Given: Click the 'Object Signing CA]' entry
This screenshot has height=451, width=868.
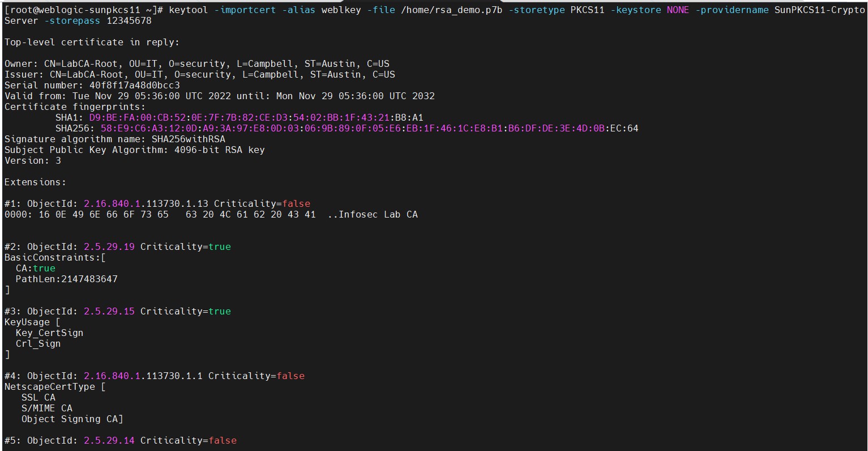Looking at the screenshot, I should pos(72,419).
